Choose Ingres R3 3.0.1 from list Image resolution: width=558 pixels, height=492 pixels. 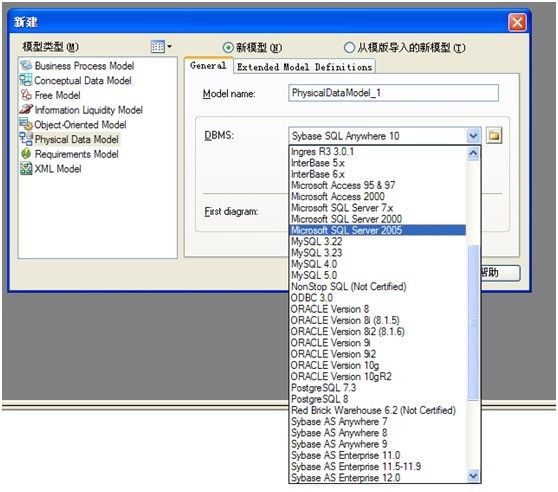pos(378,152)
